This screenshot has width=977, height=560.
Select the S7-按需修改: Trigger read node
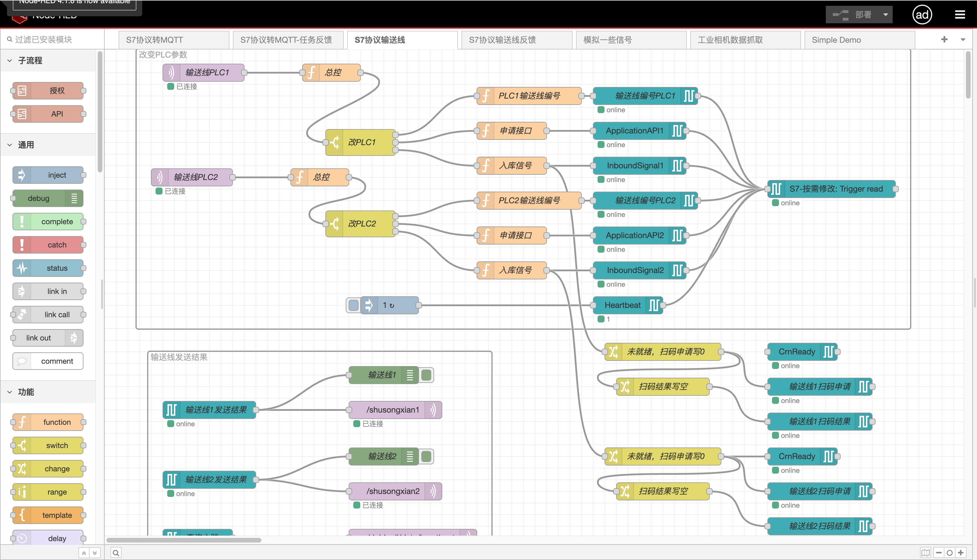(x=832, y=189)
